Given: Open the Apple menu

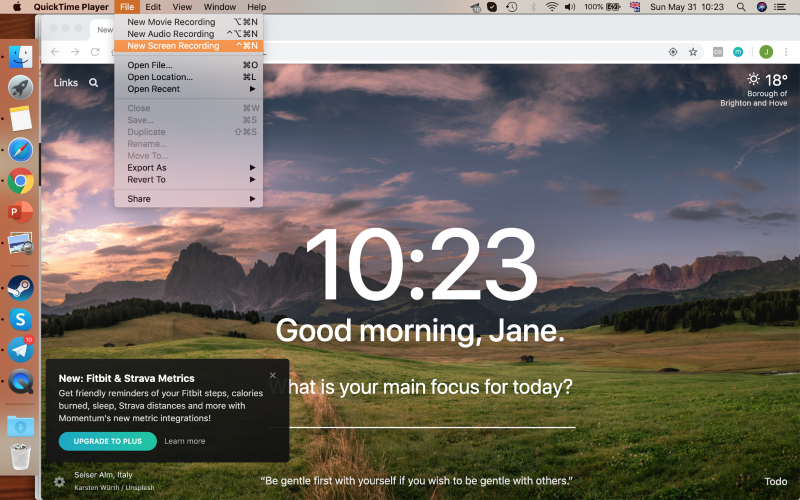Looking at the screenshot, I should click(x=16, y=7).
